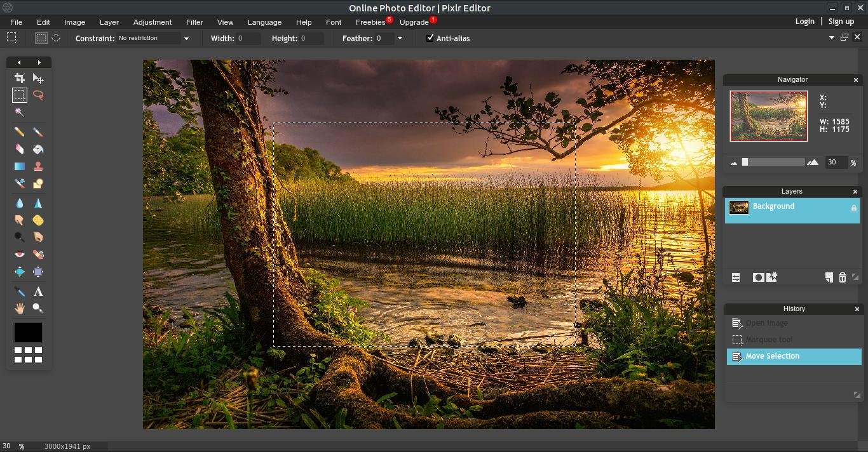Open the Feather value dropdown
This screenshot has height=452, width=868.
(400, 38)
